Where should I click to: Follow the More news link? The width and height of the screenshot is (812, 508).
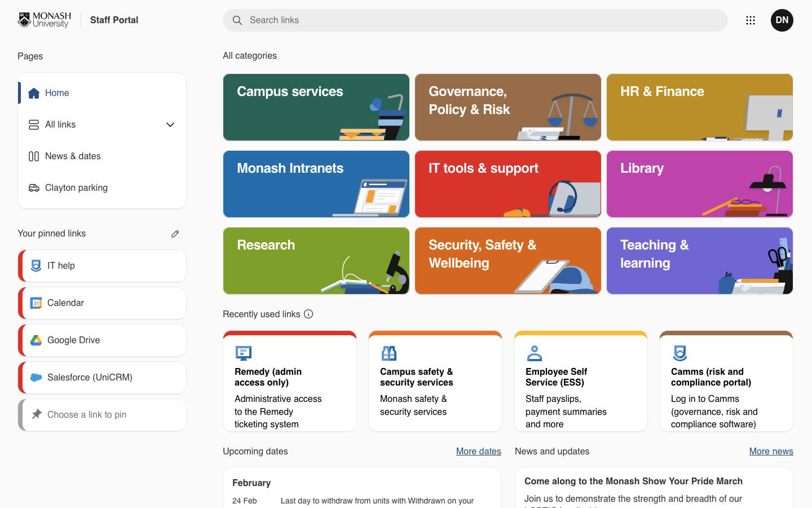click(771, 452)
